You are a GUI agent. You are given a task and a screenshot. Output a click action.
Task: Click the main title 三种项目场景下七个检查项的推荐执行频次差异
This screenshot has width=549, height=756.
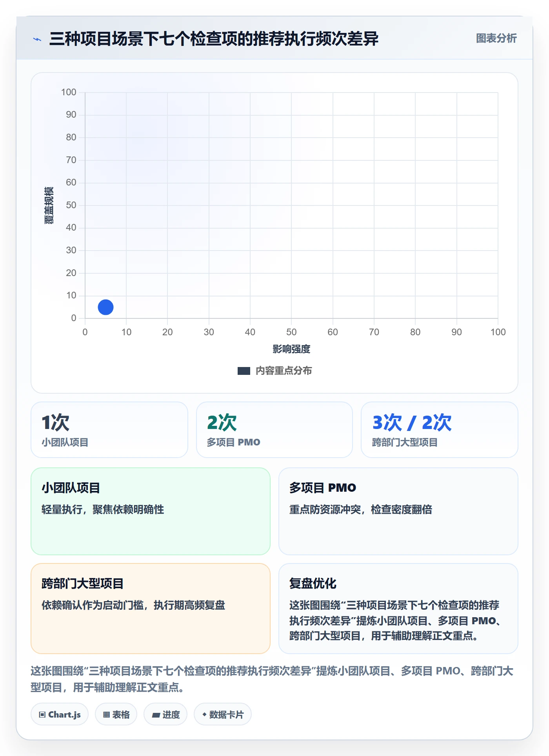pos(214,39)
